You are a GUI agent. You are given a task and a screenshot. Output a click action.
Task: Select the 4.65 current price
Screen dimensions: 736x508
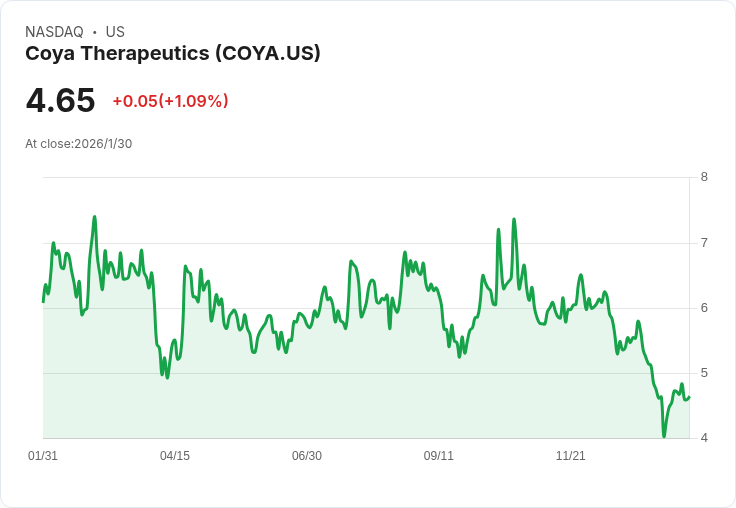click(x=61, y=100)
